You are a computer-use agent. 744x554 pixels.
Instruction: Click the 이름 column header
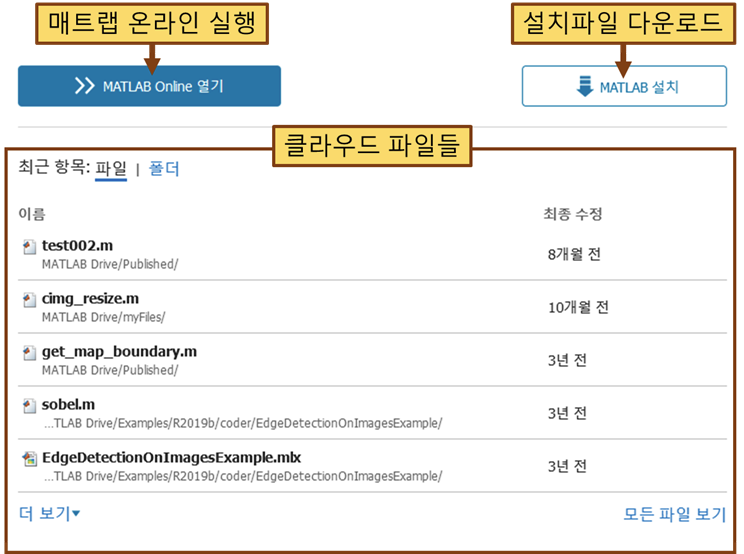(32, 214)
